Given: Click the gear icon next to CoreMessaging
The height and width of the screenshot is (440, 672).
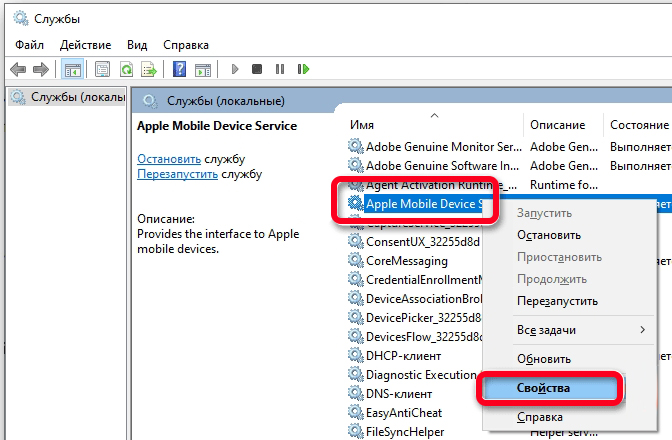Looking at the screenshot, I should click(x=355, y=260).
